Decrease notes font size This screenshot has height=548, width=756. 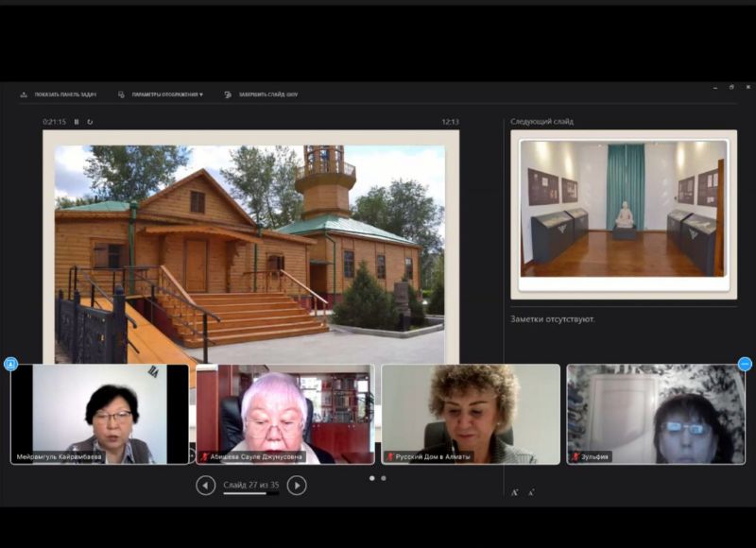pos(530,492)
